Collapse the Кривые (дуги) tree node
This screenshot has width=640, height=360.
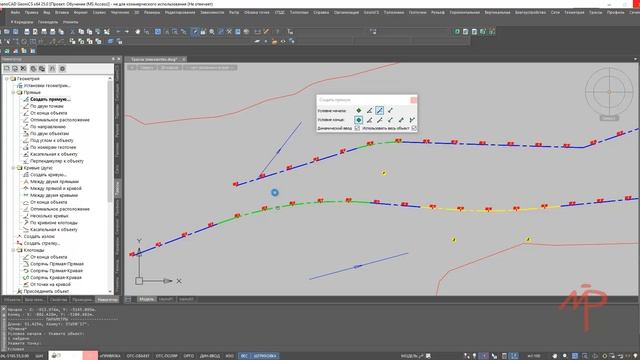pyautogui.click(x=13, y=168)
